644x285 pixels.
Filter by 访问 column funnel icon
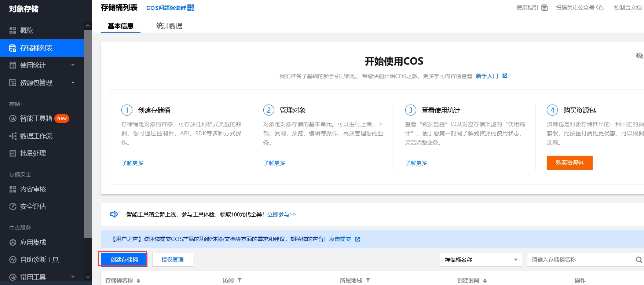pyautogui.click(x=239, y=280)
